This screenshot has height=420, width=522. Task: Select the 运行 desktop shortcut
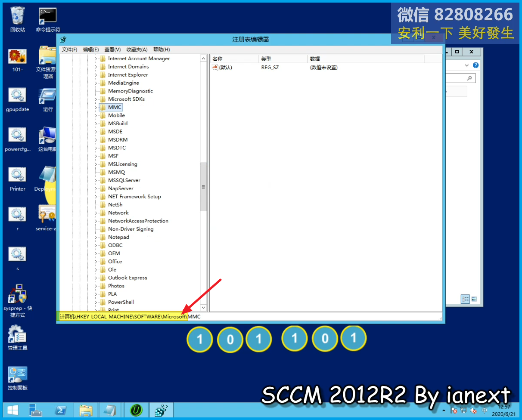coord(48,99)
